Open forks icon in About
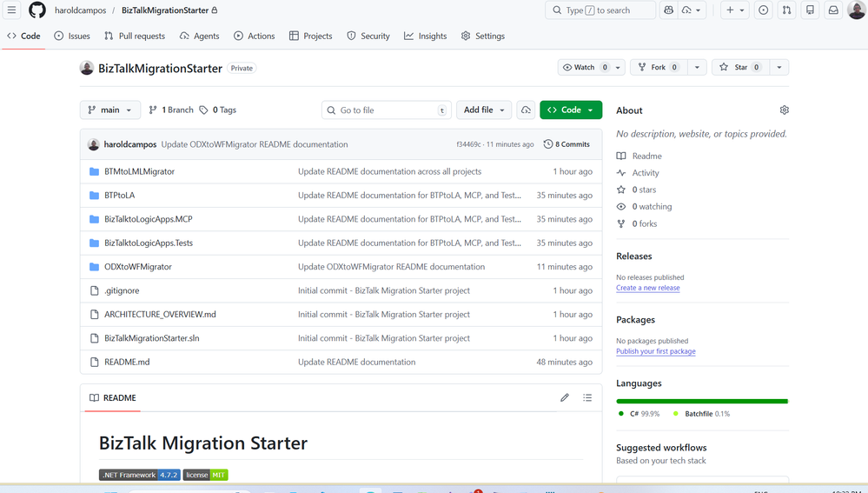868x493 pixels. point(621,223)
